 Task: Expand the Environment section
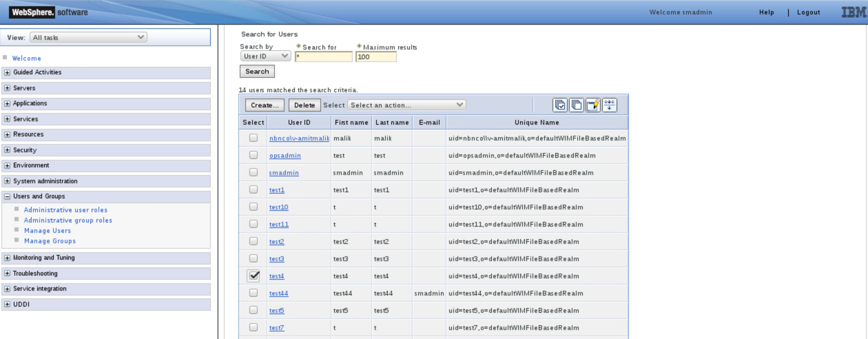(7, 165)
